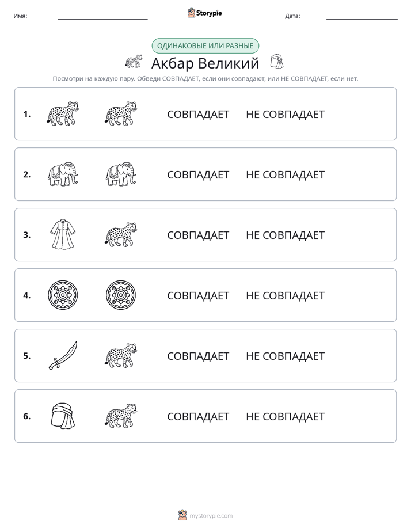Click the turban icon beside the title

[277, 62]
